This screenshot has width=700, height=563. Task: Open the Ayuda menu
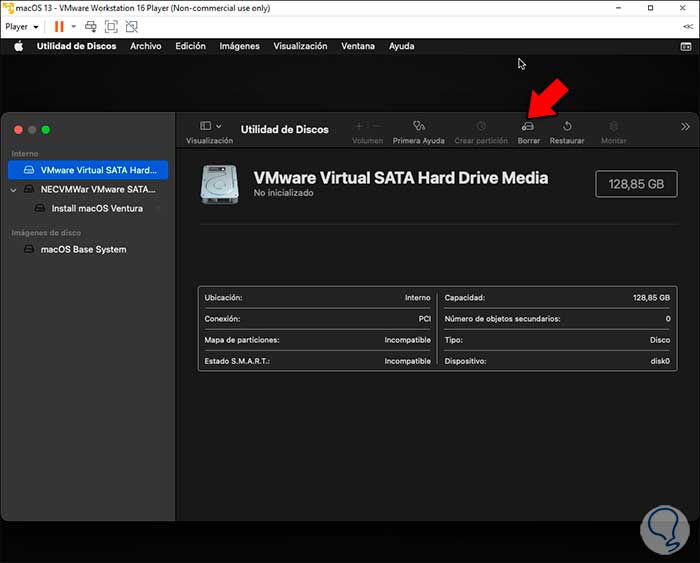(x=401, y=46)
